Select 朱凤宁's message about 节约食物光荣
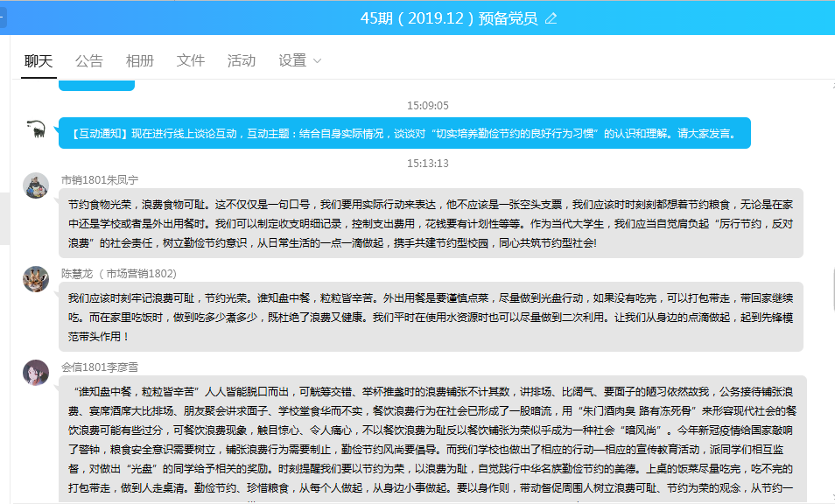The width and height of the screenshot is (835, 504). (x=432, y=222)
